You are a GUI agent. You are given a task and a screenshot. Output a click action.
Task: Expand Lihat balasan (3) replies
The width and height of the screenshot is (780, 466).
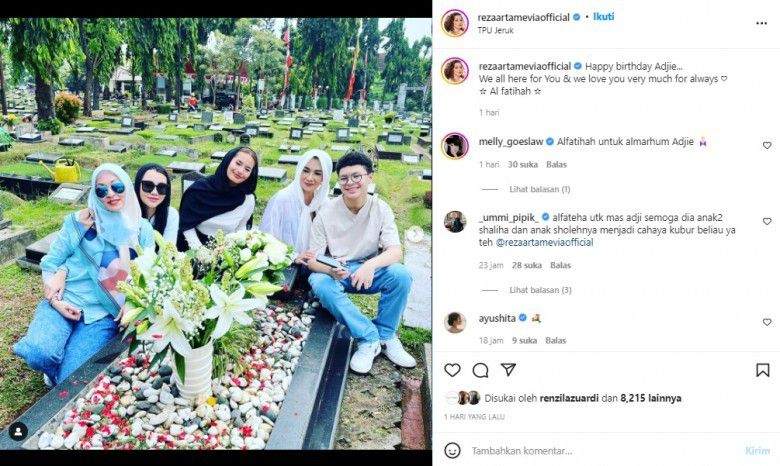540,290
